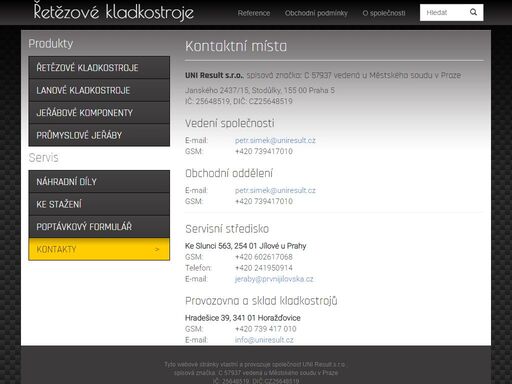Click the GSM number +420 602617068
This screenshot has height=384, width=512.
pos(264,257)
